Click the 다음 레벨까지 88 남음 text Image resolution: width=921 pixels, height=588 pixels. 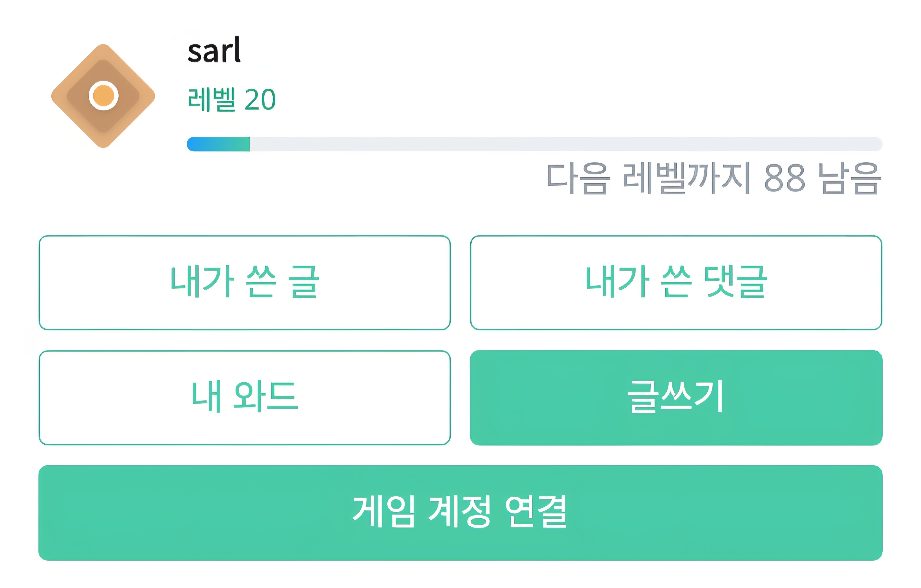(x=714, y=178)
